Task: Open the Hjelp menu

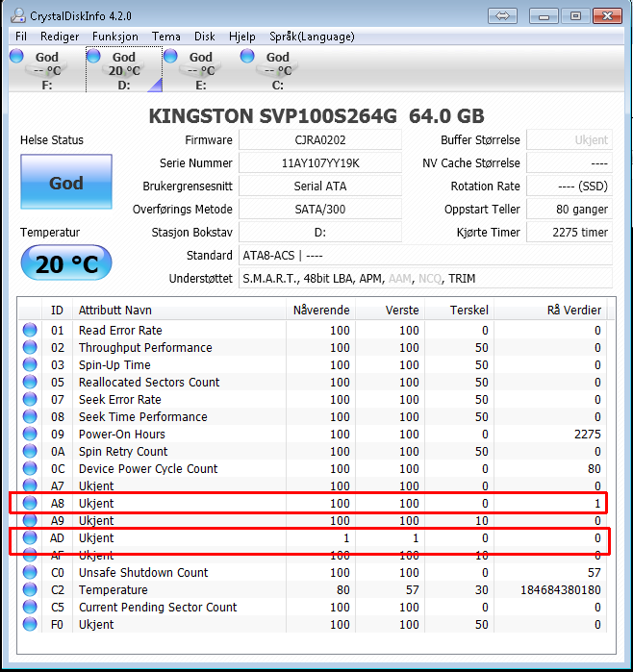Action: [242, 37]
